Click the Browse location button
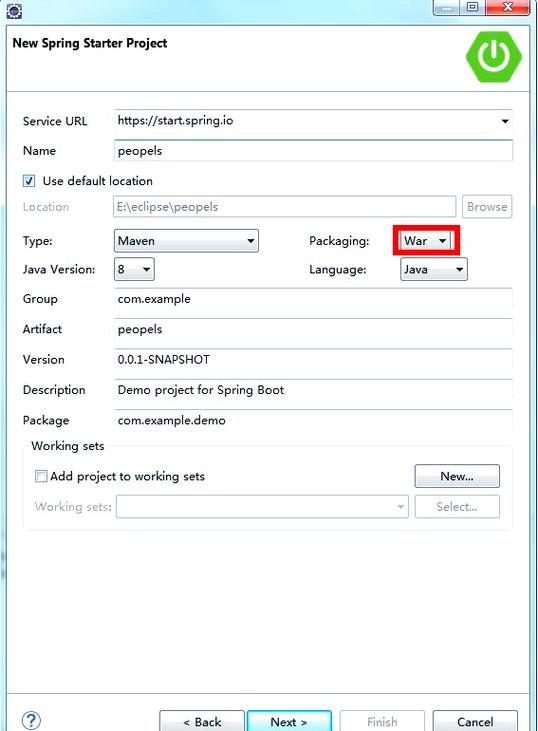This screenshot has height=731, width=538. click(x=487, y=207)
